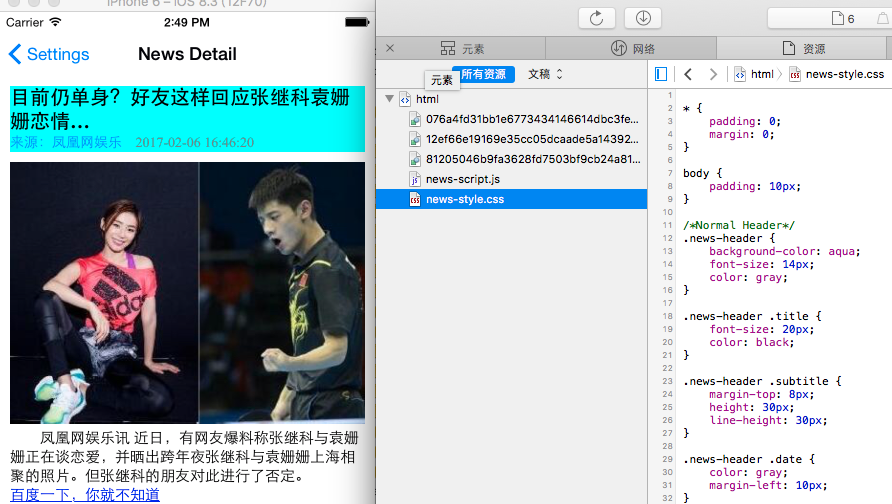
Task: Click line number 13 in the gutter
Action: click(x=667, y=251)
